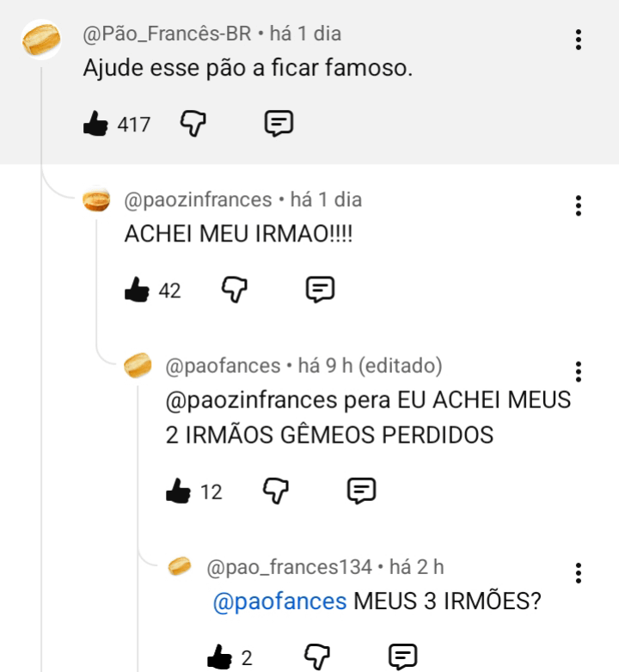Image resolution: width=619 pixels, height=672 pixels.
Task: Open options menu for @paozinfrances reply
Action: tap(579, 205)
